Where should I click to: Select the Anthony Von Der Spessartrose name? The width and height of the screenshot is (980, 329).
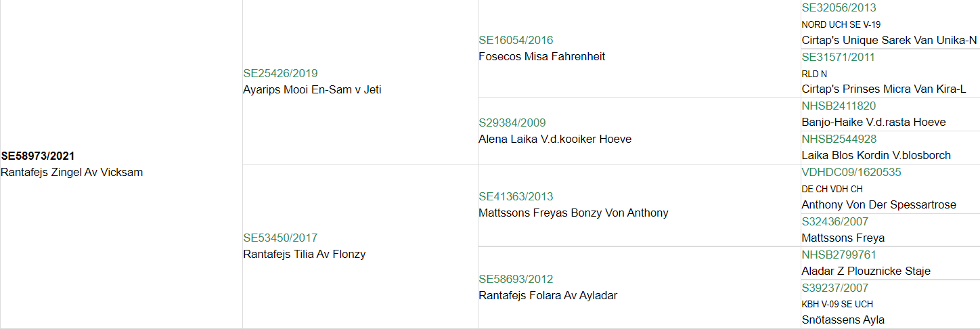(x=879, y=204)
